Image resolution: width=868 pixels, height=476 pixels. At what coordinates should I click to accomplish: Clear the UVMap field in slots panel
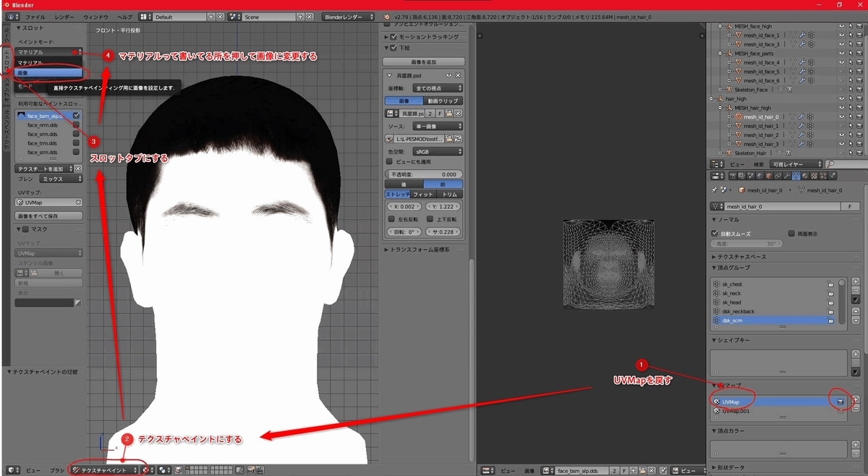click(x=78, y=203)
